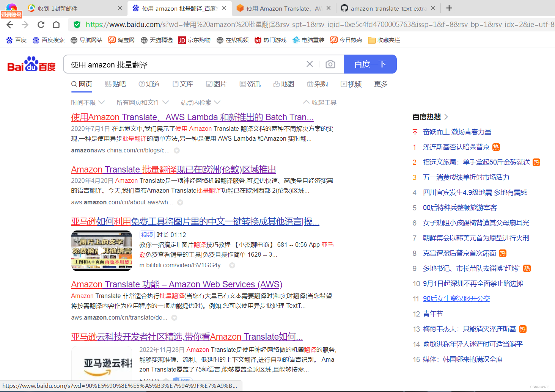Open image search by camera icon
Viewport: 555px width, 392px height.
330,64
